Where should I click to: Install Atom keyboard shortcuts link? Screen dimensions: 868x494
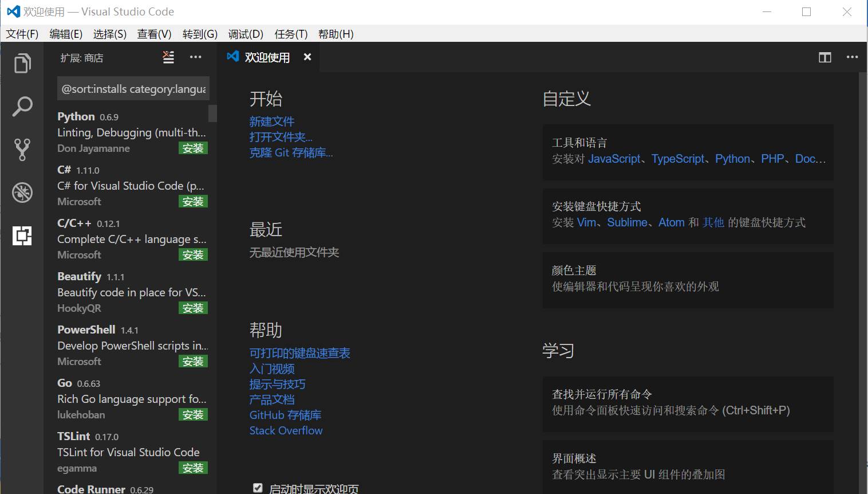672,222
